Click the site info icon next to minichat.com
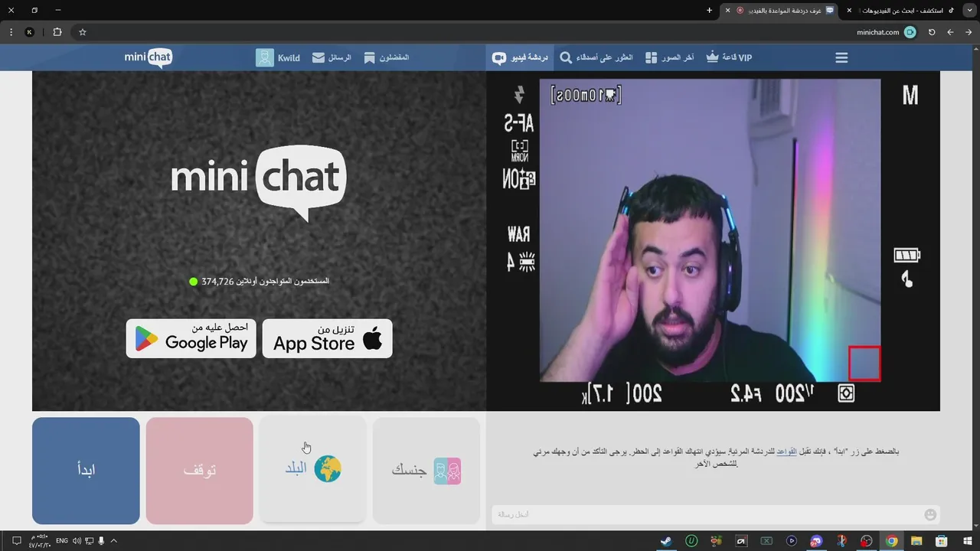This screenshot has width=980, height=551. pyautogui.click(x=910, y=32)
